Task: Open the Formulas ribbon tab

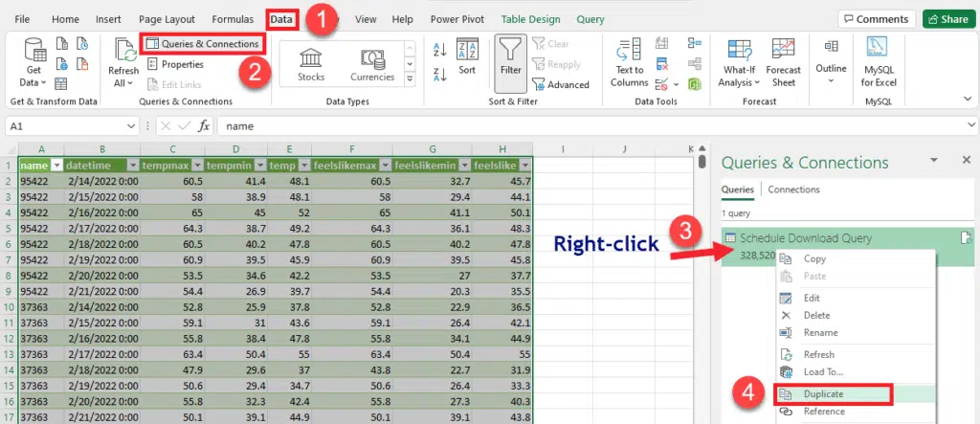Action: coord(233,19)
